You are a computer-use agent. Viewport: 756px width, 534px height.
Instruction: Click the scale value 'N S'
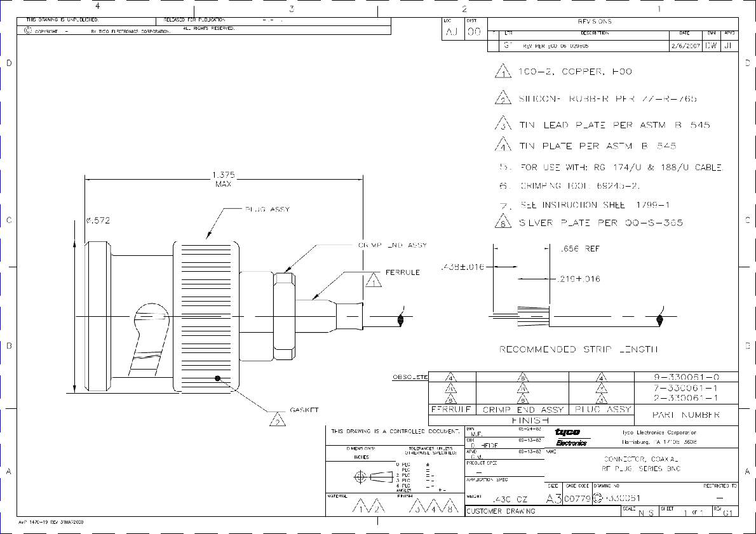[646, 513]
